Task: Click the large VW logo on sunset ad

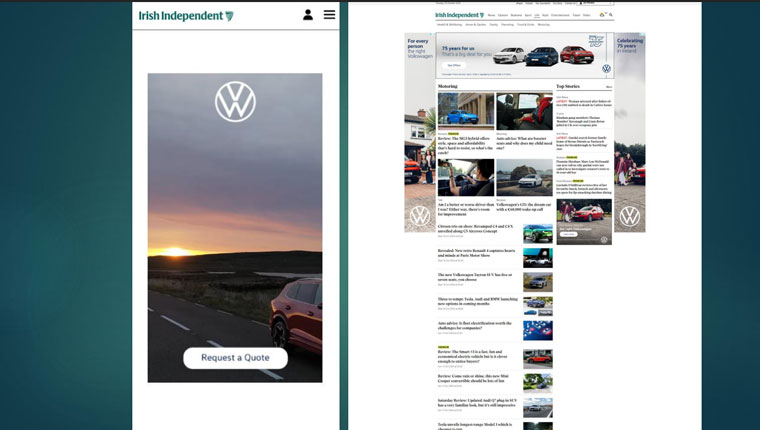Action: pos(235,101)
